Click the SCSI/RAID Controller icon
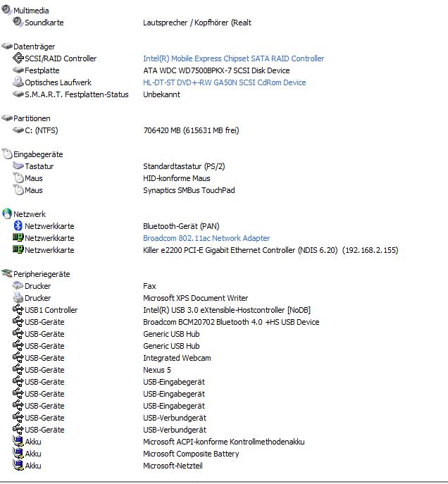 (x=18, y=58)
